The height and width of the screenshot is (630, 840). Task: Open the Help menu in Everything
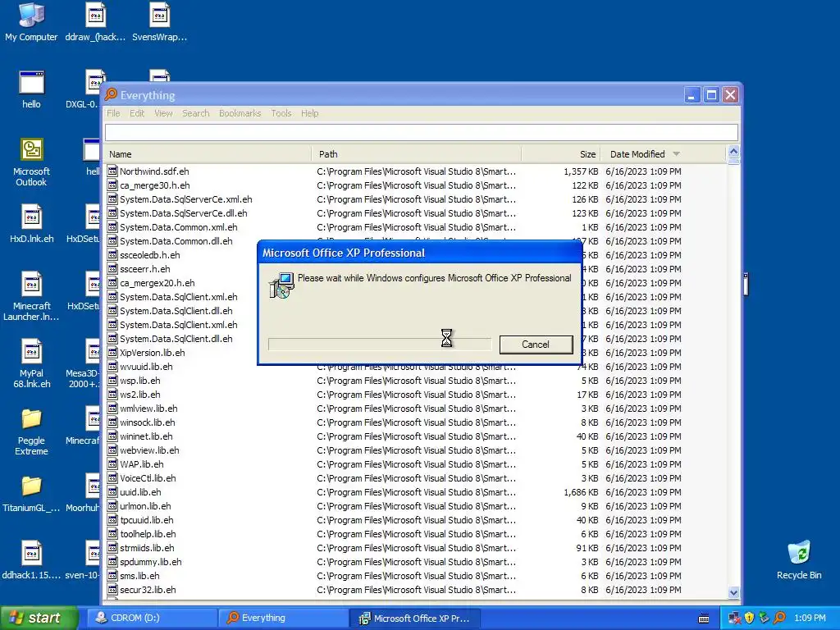coord(309,113)
